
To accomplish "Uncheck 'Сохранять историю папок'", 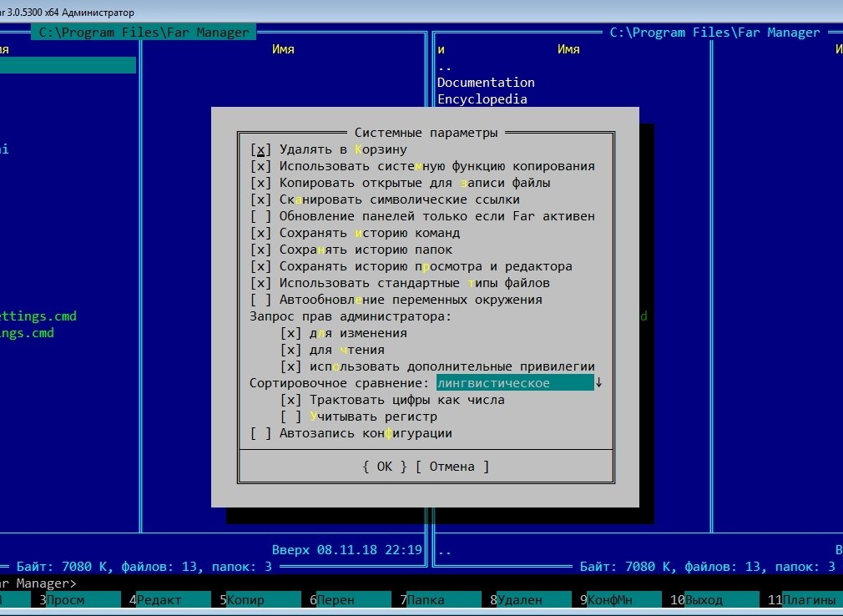I will (260, 250).
